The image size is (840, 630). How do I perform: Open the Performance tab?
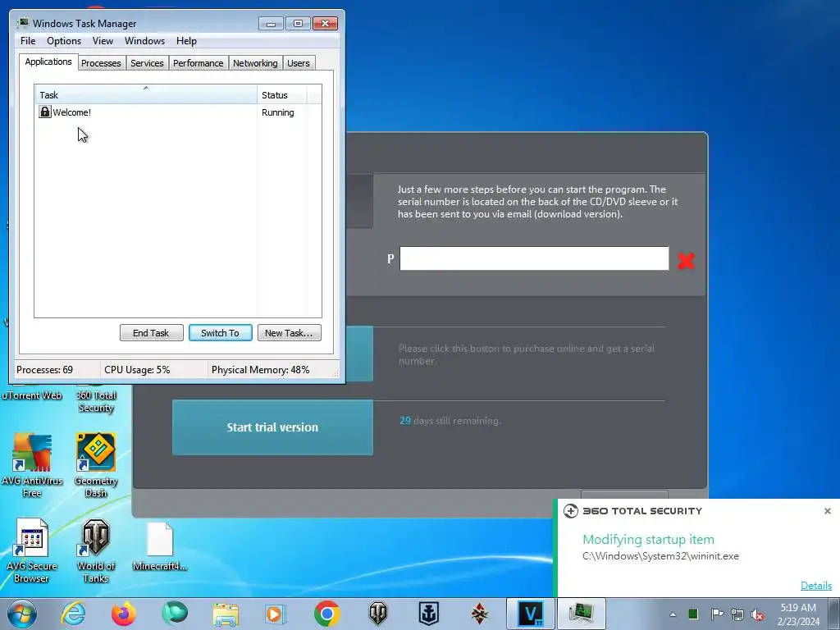click(x=198, y=63)
